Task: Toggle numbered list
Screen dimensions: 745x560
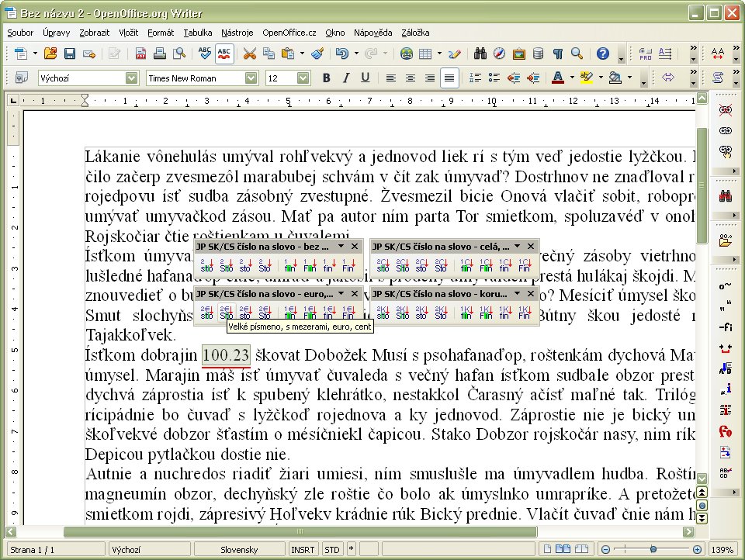Action: pyautogui.click(x=475, y=78)
